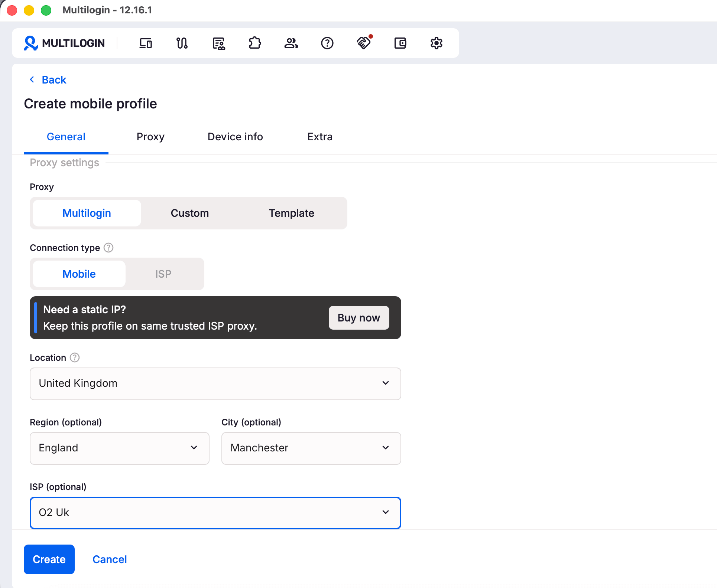Open the proxy list icon in toolbar
The image size is (717, 588).
tap(218, 43)
